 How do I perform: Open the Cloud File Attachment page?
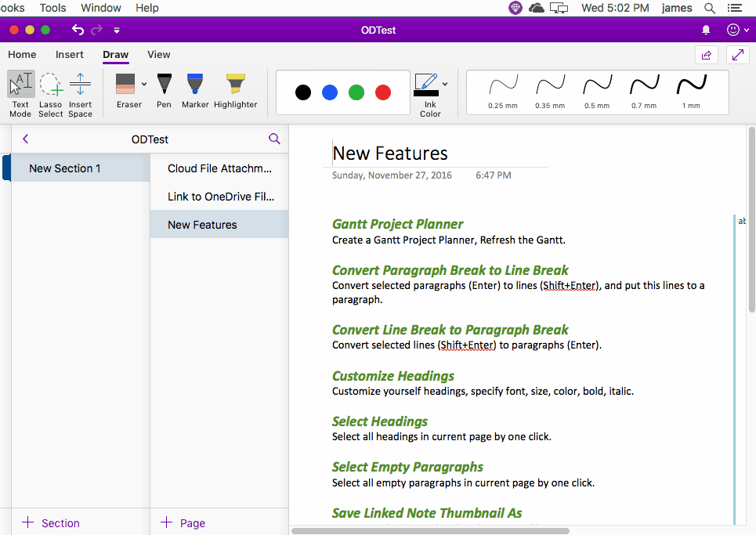[219, 168]
